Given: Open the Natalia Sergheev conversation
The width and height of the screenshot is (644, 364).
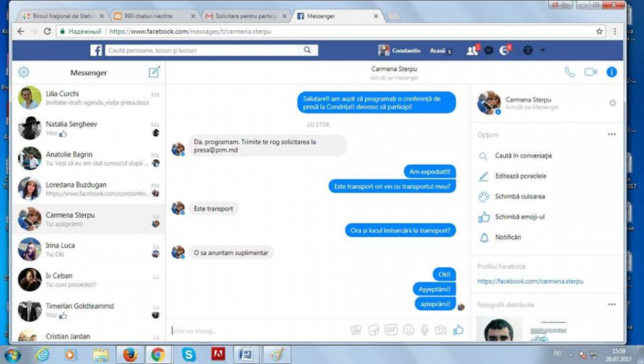Looking at the screenshot, I should tap(89, 128).
